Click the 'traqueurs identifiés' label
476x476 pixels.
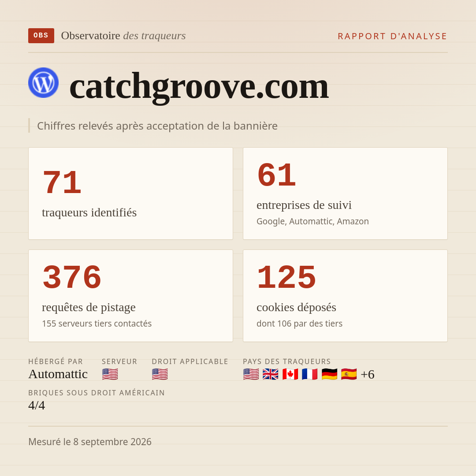[89, 212]
